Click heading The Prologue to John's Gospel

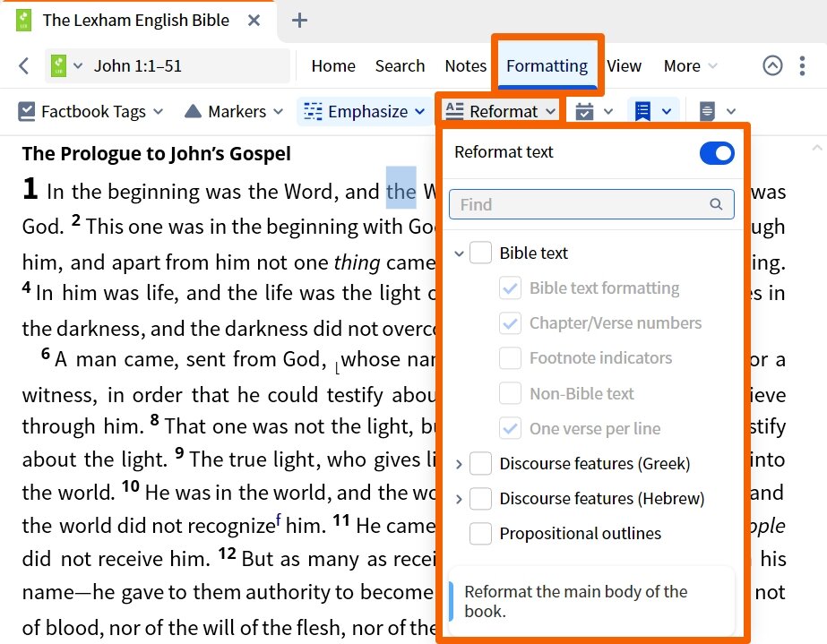coord(156,153)
